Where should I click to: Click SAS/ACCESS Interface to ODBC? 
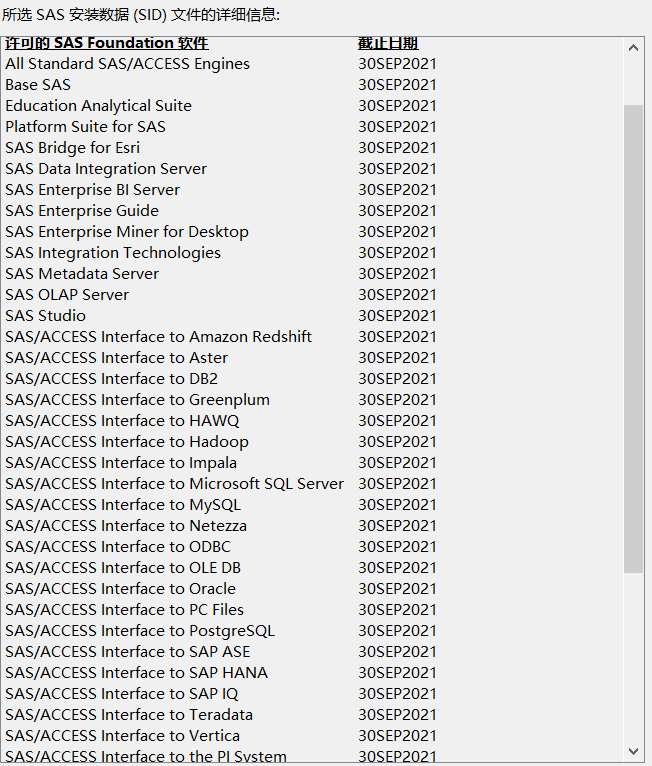pos(118,547)
